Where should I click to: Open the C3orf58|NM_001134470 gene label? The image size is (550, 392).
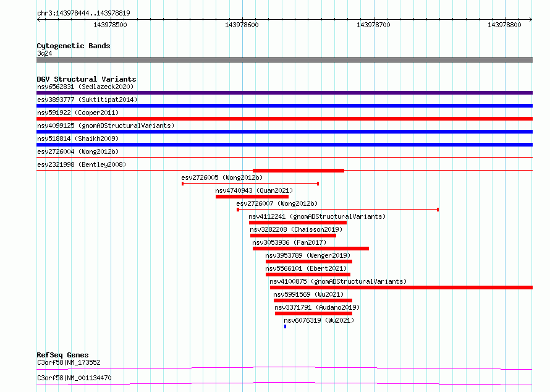74,378
